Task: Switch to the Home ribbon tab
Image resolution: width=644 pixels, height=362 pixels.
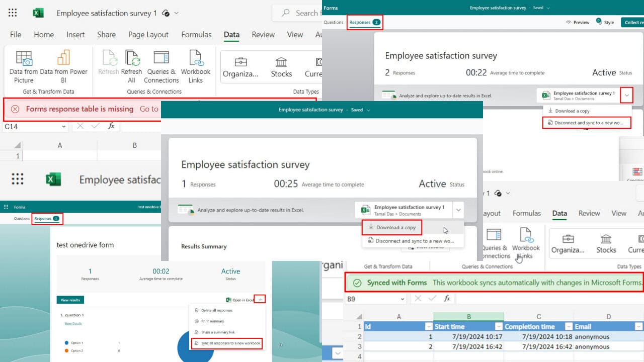Action: [x=44, y=35]
